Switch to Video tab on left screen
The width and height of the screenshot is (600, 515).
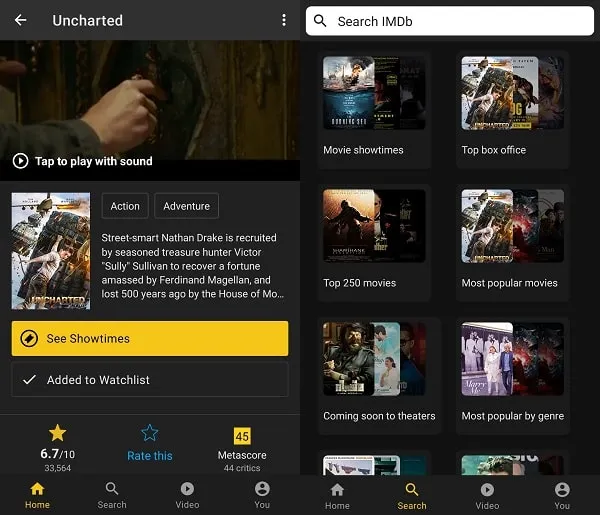coord(187,495)
